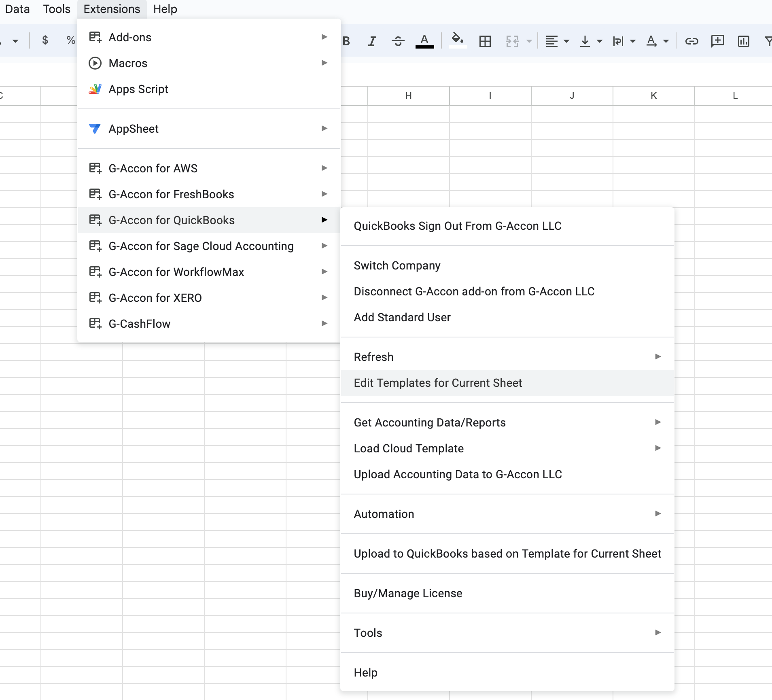Open vertical align options
The width and height of the screenshot is (772, 700).
tap(585, 41)
